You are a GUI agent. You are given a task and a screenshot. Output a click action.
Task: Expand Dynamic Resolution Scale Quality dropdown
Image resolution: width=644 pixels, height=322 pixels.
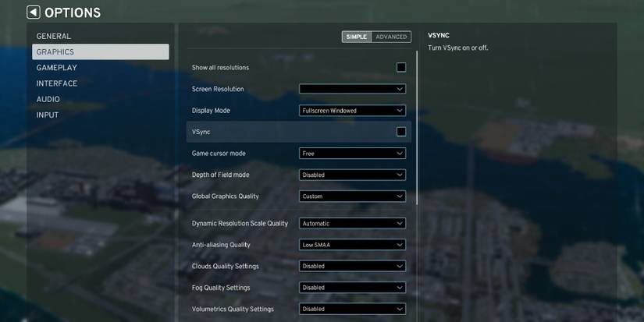point(352,224)
